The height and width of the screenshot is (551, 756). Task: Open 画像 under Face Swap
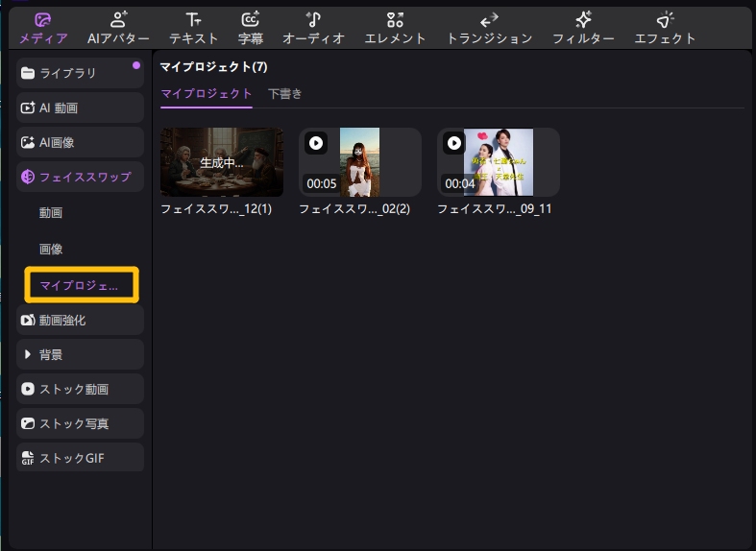tap(51, 250)
